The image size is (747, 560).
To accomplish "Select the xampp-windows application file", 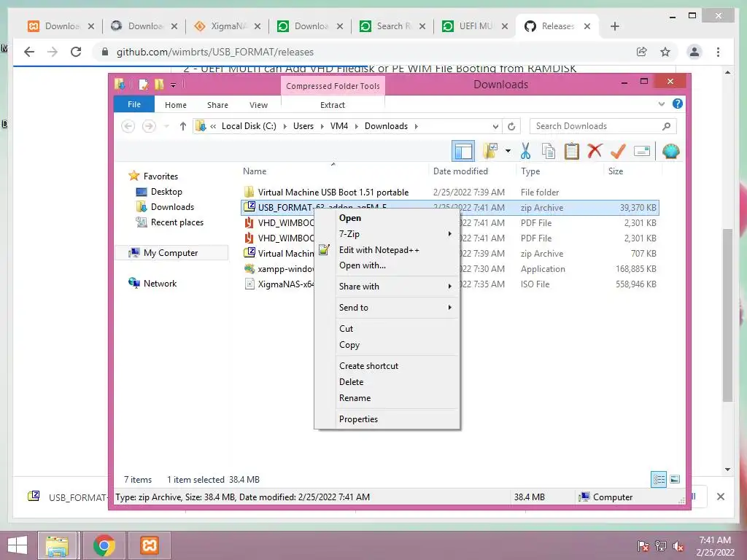I will (279, 269).
